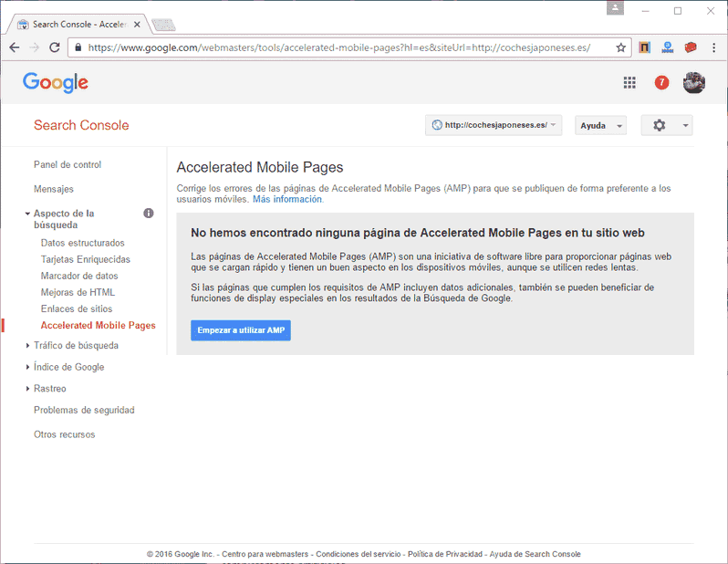Close the Search Console browser tab
The image size is (728, 564).
(137, 25)
